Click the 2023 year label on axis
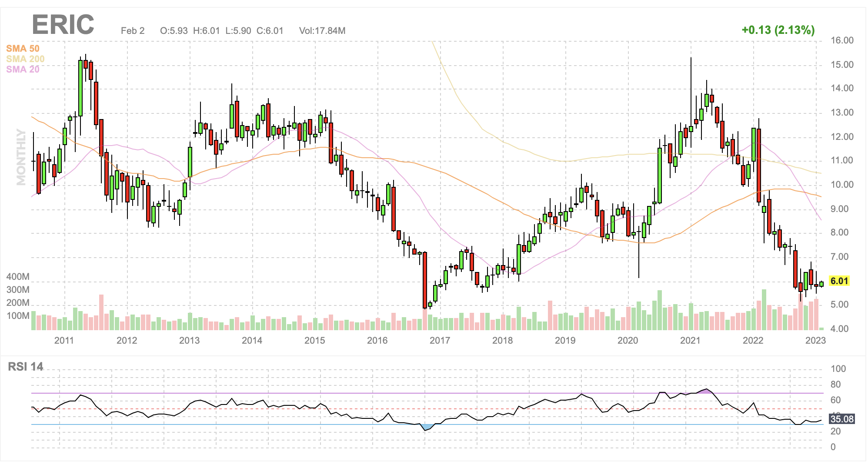This screenshot has width=868, height=464. pyautogui.click(x=815, y=340)
